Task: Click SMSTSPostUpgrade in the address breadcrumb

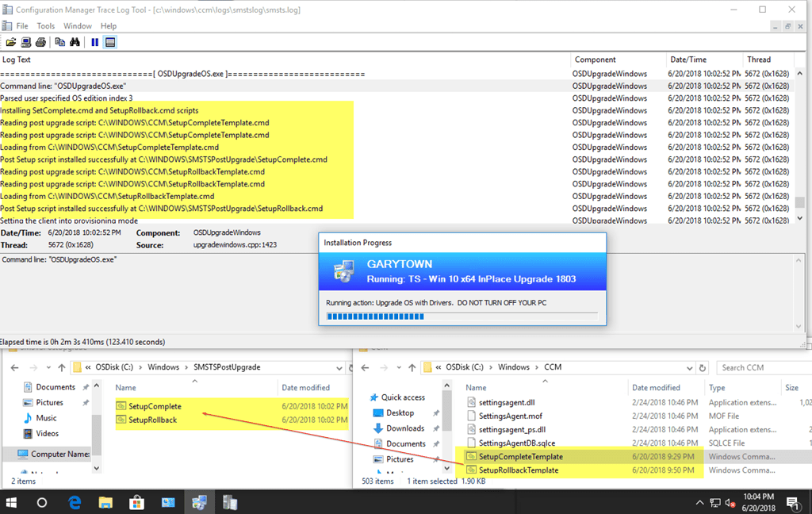Action: tap(227, 366)
